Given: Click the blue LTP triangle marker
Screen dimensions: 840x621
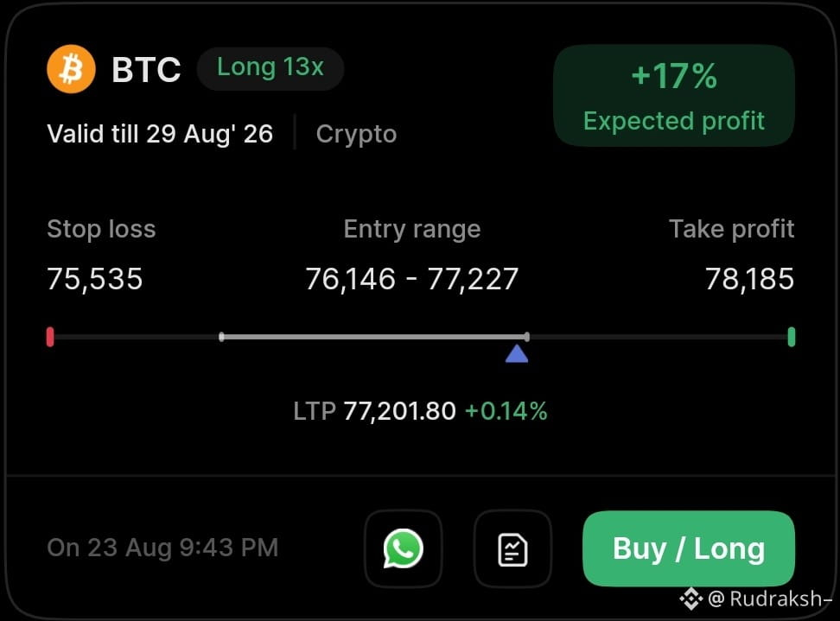Looking at the screenshot, I should (x=517, y=353).
